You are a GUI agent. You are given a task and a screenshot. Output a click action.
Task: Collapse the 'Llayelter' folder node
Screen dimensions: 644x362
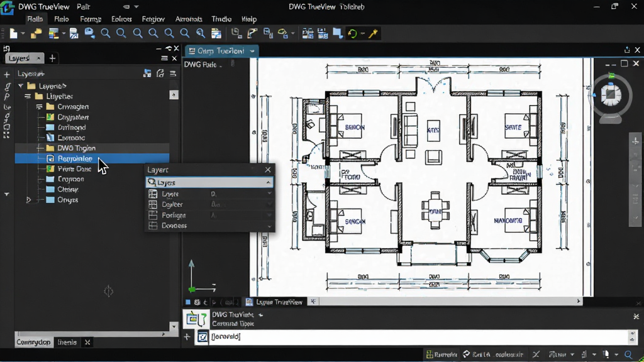pyautogui.click(x=28, y=96)
